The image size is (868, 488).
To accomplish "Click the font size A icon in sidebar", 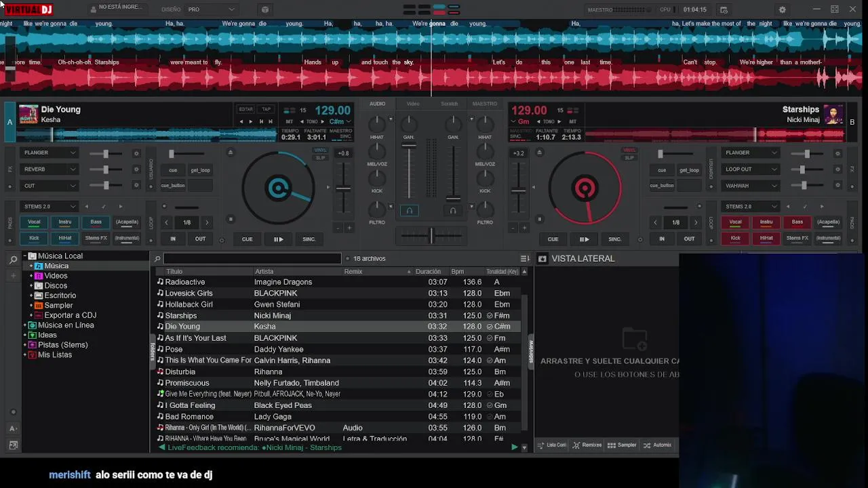I will coord(13,428).
